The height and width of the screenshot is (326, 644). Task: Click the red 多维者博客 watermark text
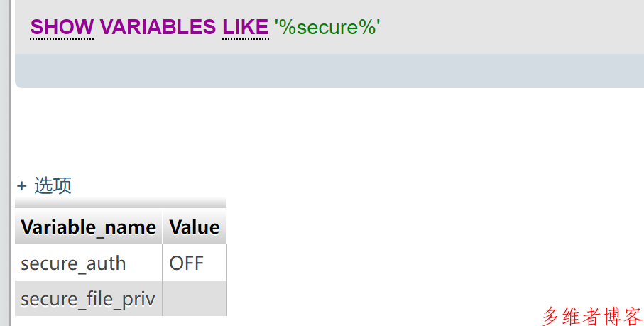(x=592, y=316)
